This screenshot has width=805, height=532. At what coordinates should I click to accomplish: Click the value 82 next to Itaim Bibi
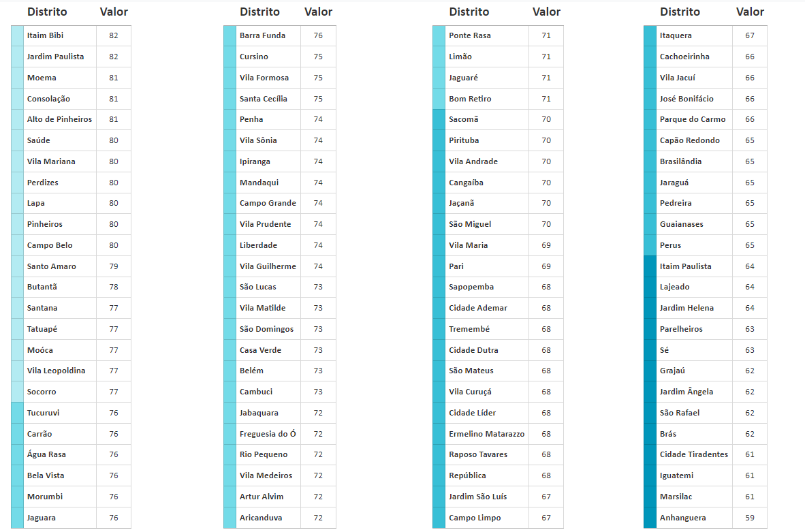click(114, 35)
